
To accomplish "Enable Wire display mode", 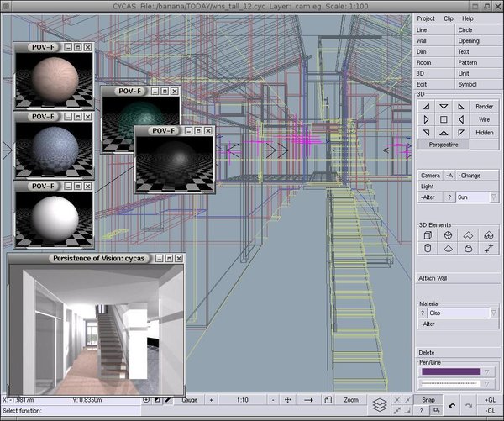I will click(484, 120).
